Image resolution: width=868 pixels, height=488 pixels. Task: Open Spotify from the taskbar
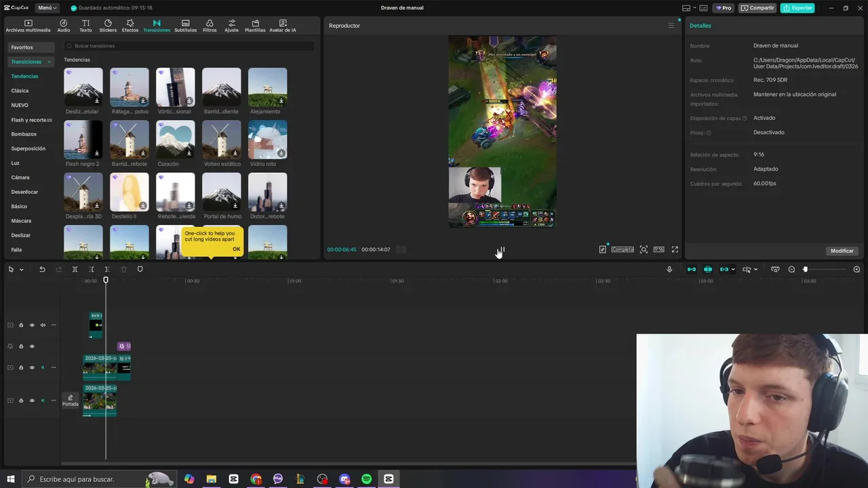tap(366, 479)
